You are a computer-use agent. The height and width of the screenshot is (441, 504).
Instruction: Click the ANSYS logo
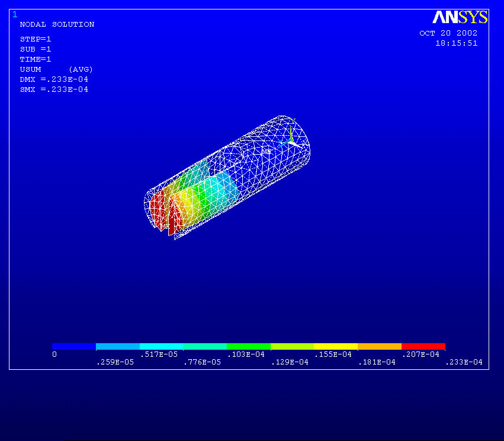point(460,17)
